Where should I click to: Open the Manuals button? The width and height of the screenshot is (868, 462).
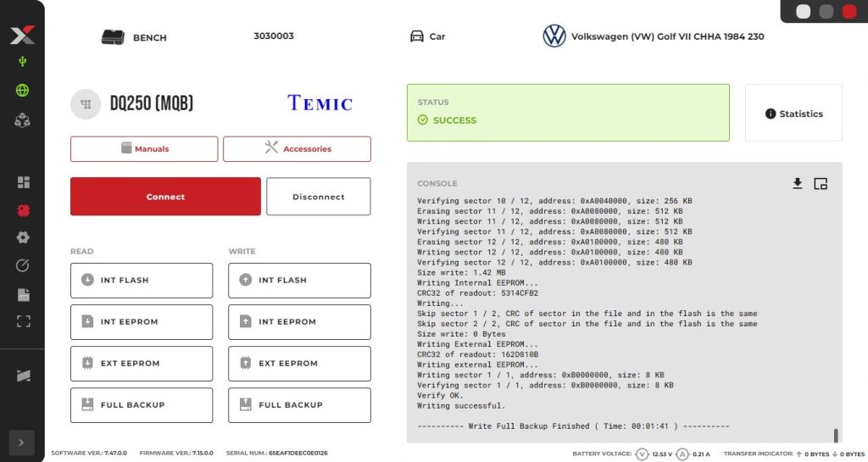(144, 149)
